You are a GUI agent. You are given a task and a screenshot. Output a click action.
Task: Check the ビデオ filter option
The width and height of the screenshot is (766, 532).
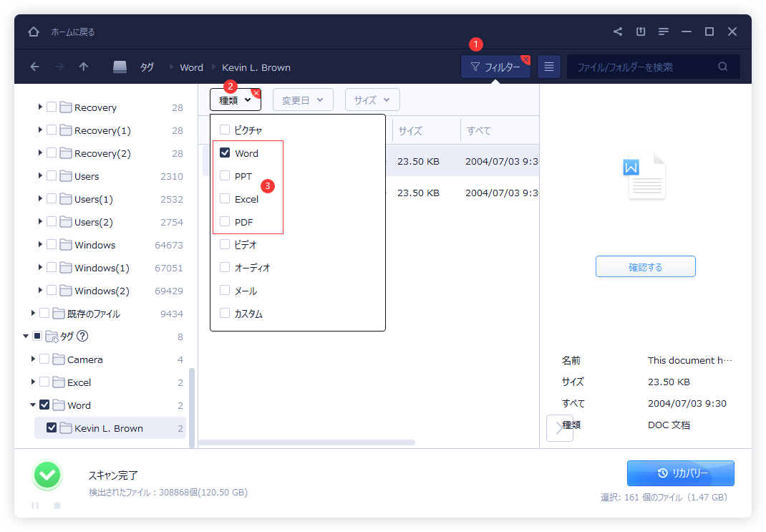[225, 244]
